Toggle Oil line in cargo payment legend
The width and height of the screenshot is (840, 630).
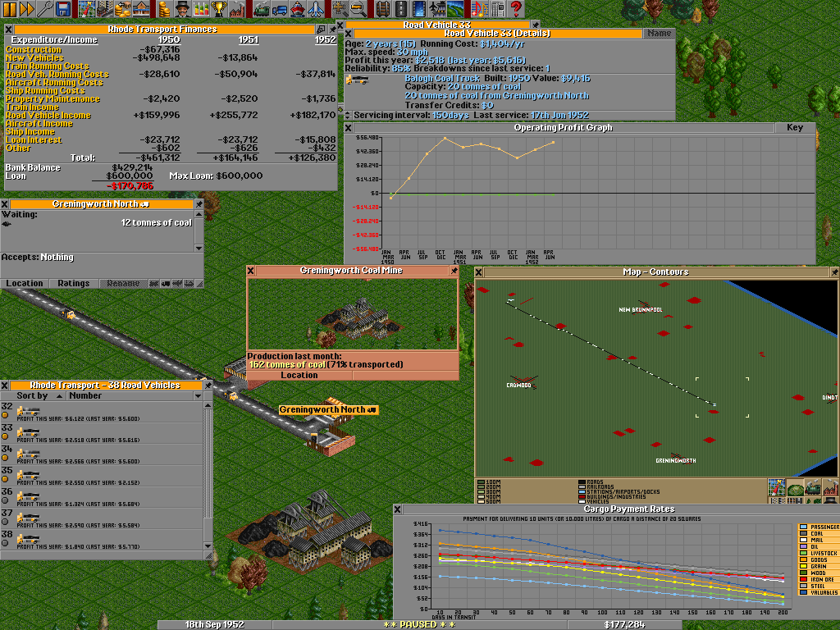tap(819, 546)
